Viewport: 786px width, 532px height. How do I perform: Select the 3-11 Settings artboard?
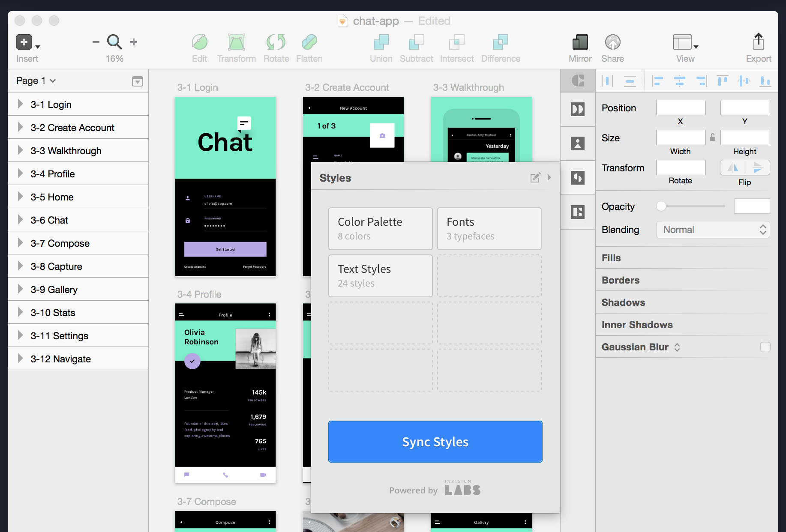click(x=60, y=336)
